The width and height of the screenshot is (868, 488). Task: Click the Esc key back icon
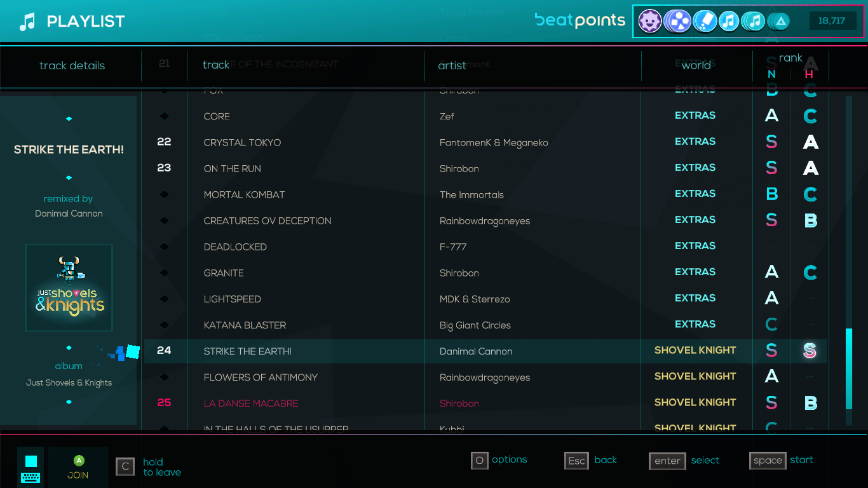click(x=576, y=461)
